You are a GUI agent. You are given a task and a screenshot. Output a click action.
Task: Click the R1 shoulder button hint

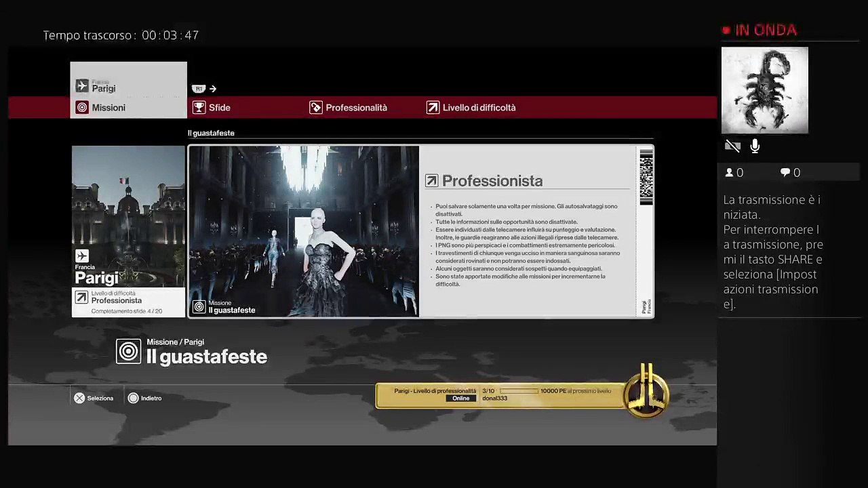click(199, 89)
